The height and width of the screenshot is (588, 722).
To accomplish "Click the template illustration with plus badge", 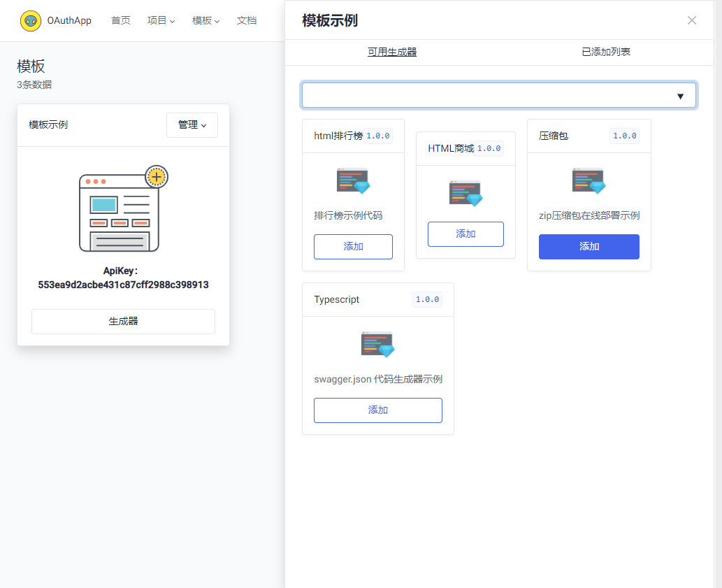I will tap(124, 208).
